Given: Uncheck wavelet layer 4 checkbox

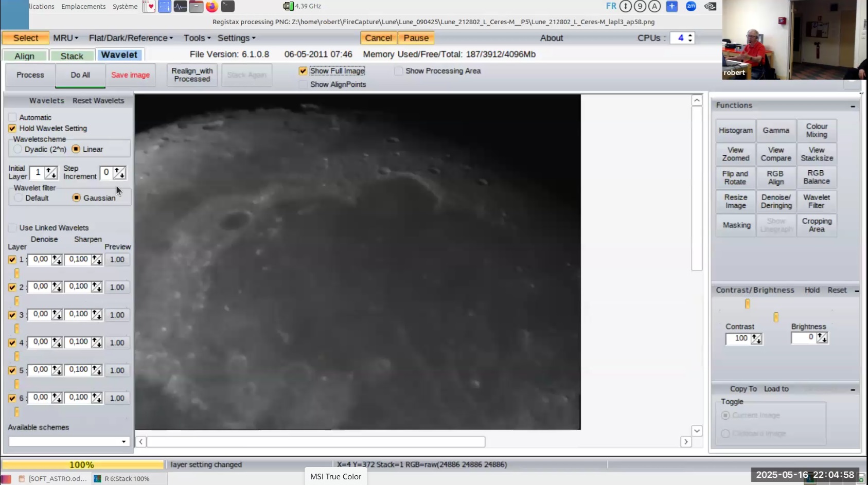Looking at the screenshot, I should coord(12,343).
